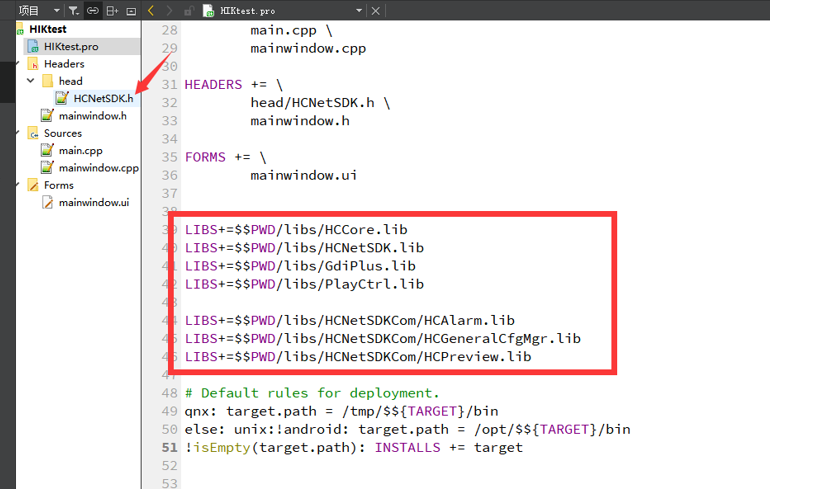
Task: Select the HIKtest project root
Action: tap(48, 29)
